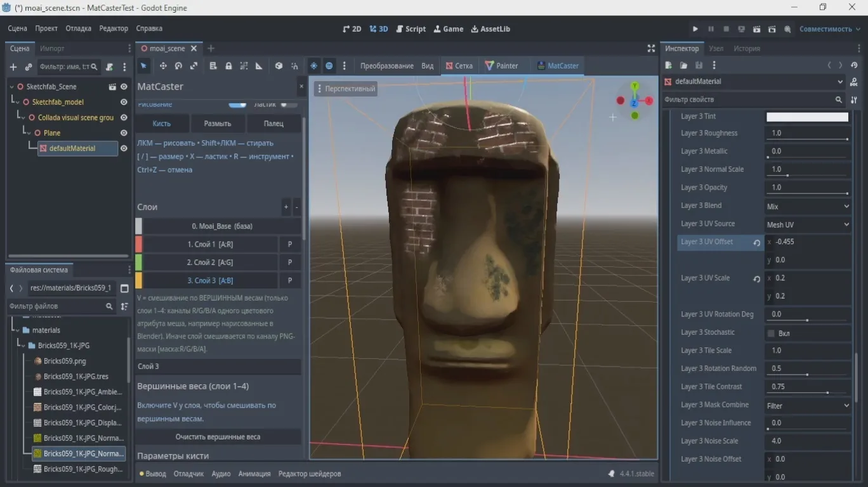Open the Painter tab in the viewport toolbar

502,66
